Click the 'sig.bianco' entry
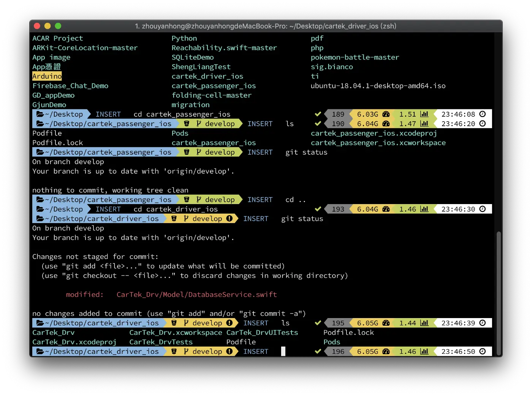This screenshot has width=532, height=396. (332, 67)
